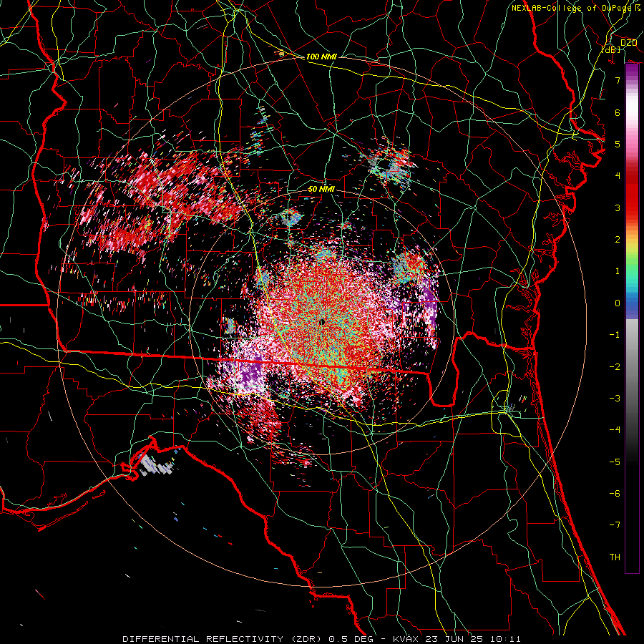Click the "-3" value on the color scale

point(615,399)
